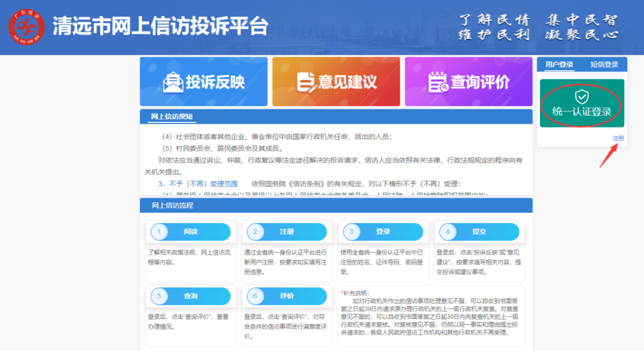
Task: Click the slogan 了解民情 集中民智
Action: pos(538,20)
